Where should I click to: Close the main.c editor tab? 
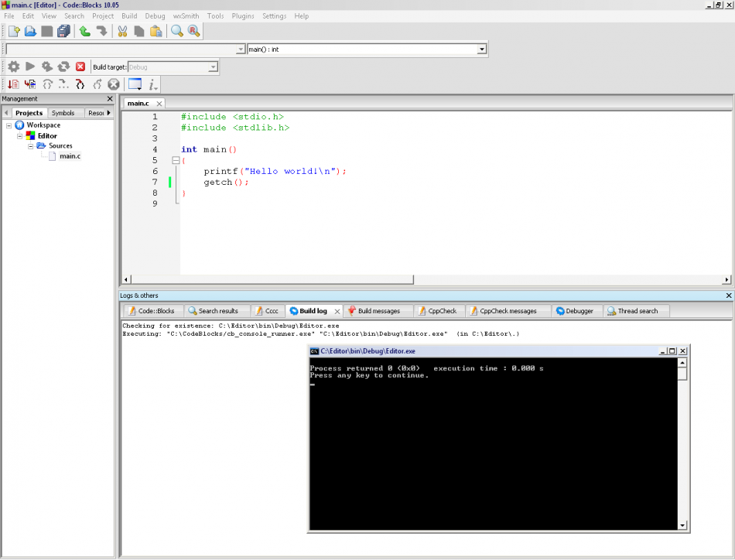[x=159, y=104]
